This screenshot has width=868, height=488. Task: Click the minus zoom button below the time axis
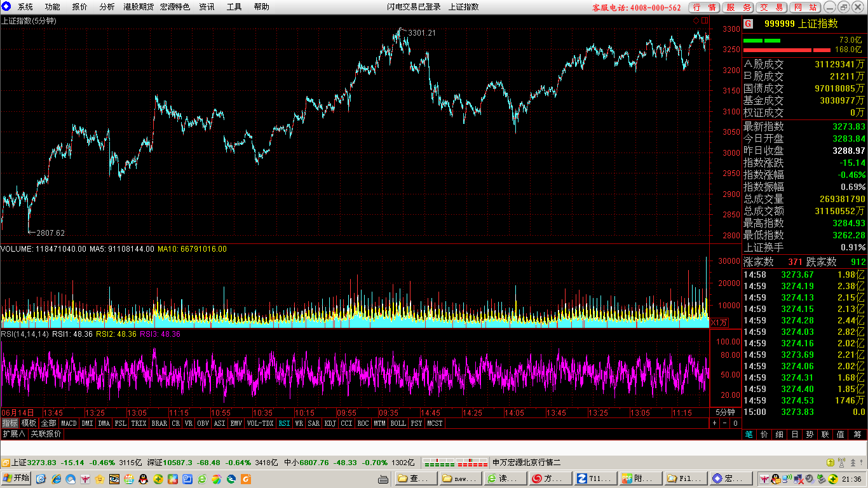pos(724,423)
